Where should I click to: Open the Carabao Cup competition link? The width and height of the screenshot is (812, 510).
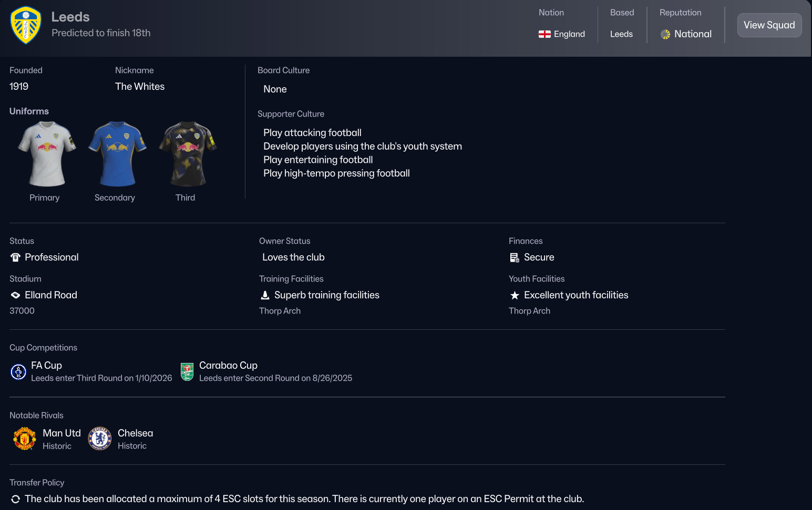[x=228, y=366]
